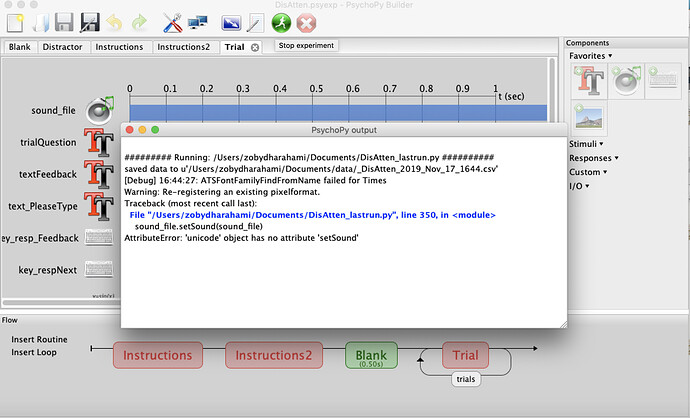This screenshot has width=690, height=418.
Task: Click the sound_file component label
Action: pyautogui.click(x=53, y=110)
